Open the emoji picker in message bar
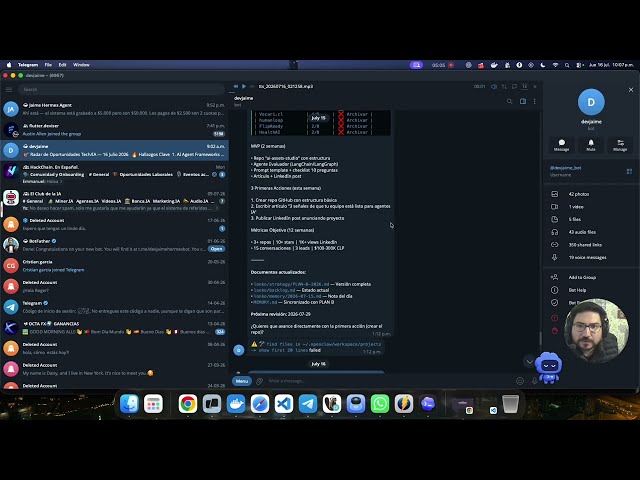 (520, 381)
